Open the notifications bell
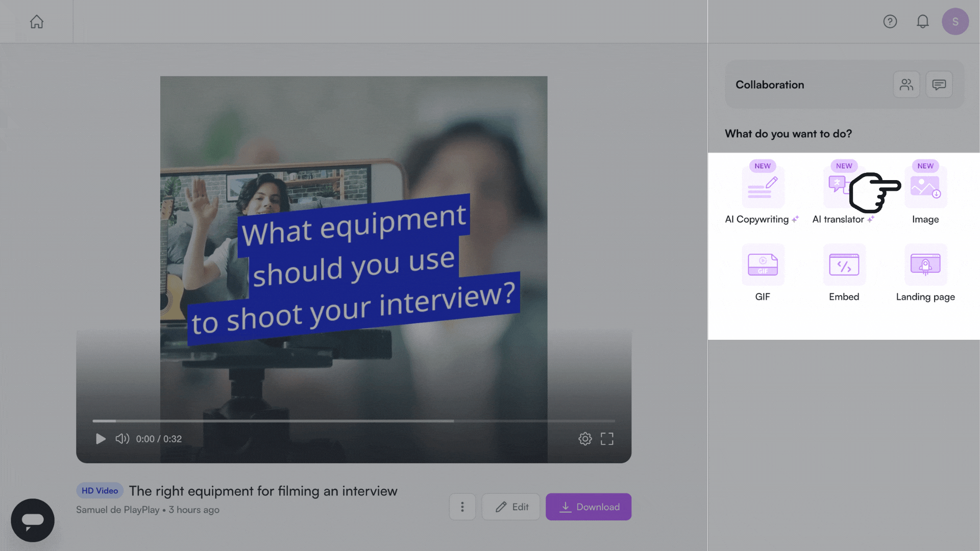The image size is (980, 551). (922, 21)
